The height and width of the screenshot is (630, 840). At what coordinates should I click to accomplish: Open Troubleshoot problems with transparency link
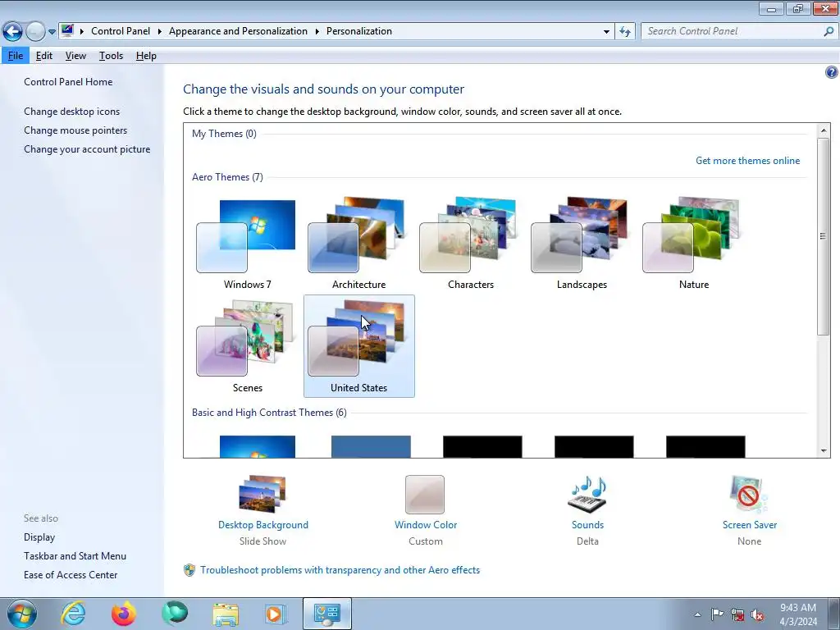click(340, 570)
